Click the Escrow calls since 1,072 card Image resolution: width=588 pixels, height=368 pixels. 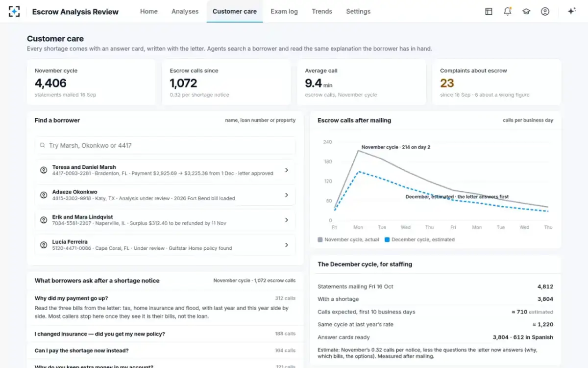(226, 82)
